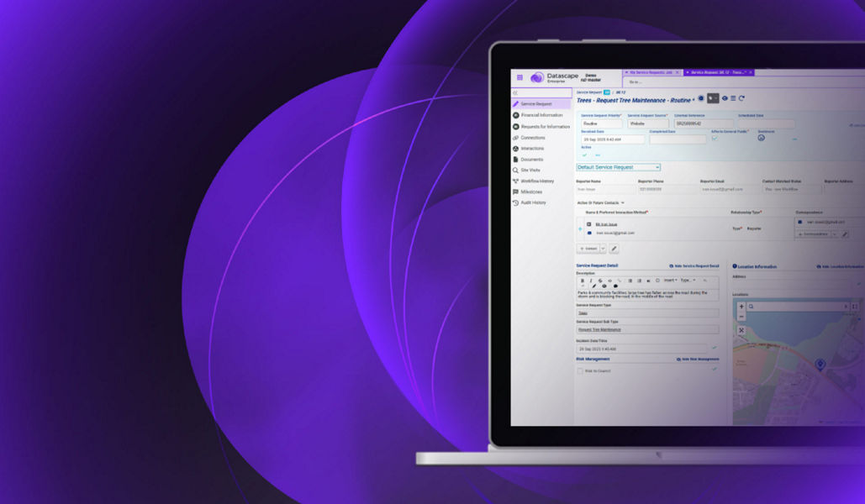
Task: Click the plus icon beside the contact row
Action: [580, 228]
